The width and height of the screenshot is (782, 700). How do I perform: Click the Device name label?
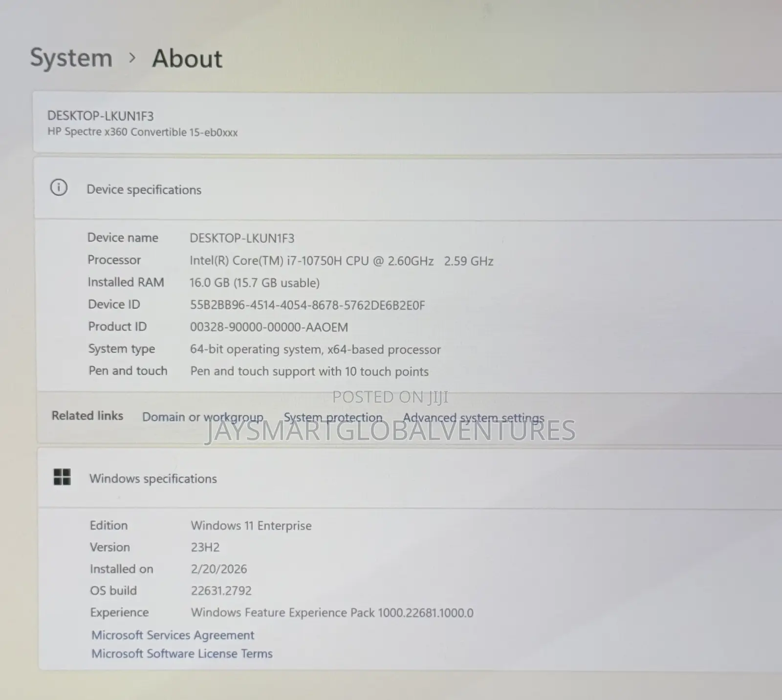point(123,237)
